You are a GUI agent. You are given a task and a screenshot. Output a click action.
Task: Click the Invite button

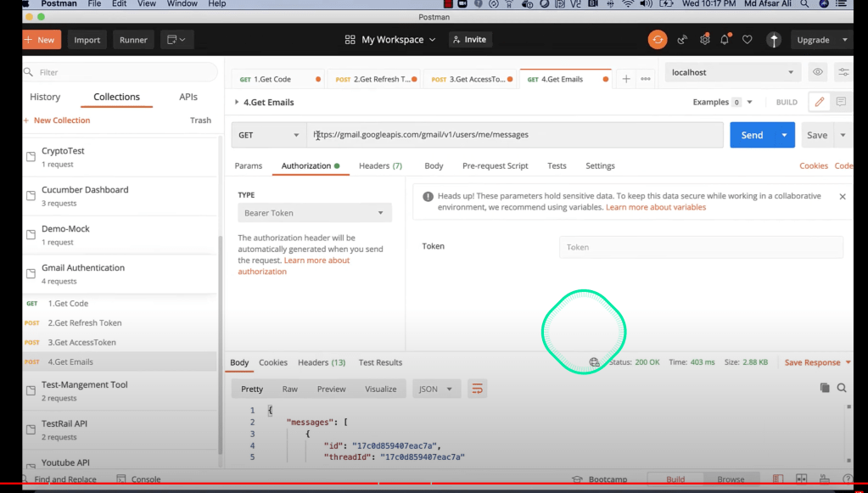[x=469, y=40]
